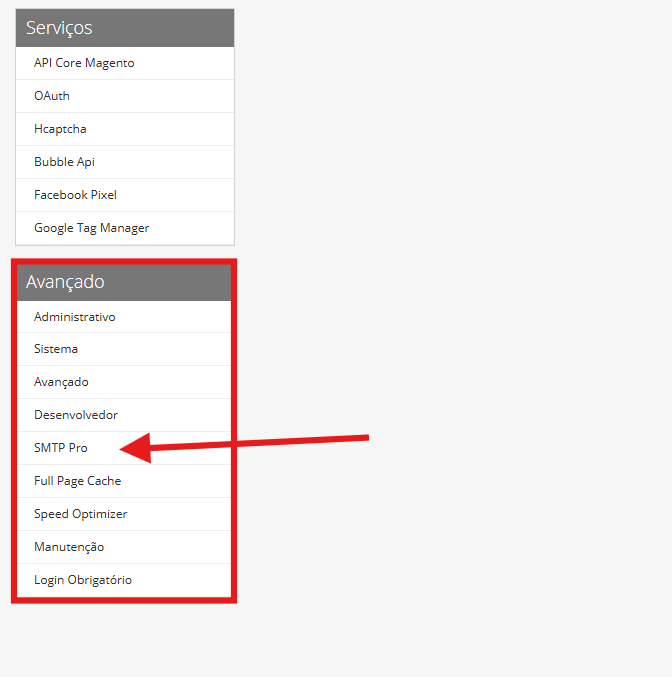Go to Full Page Cache settings
The height and width of the screenshot is (677, 672).
[77, 481]
